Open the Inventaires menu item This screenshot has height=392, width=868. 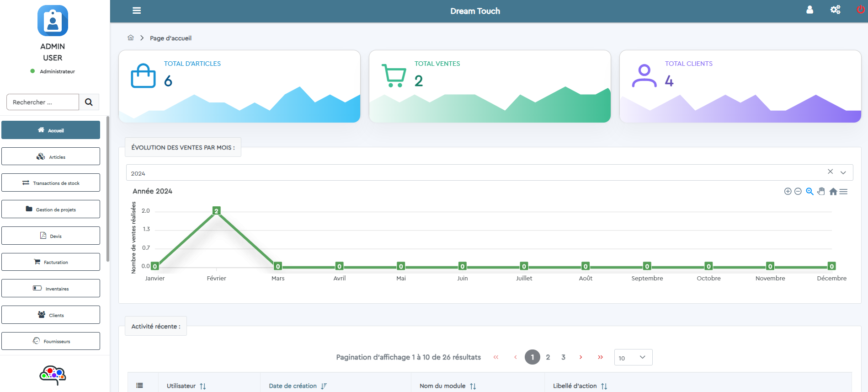pyautogui.click(x=51, y=288)
